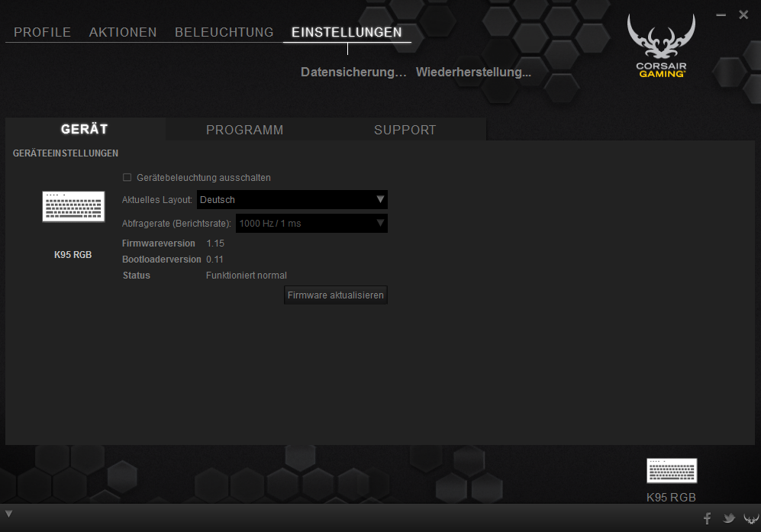Click the bootloader version value 0.11

pos(214,260)
